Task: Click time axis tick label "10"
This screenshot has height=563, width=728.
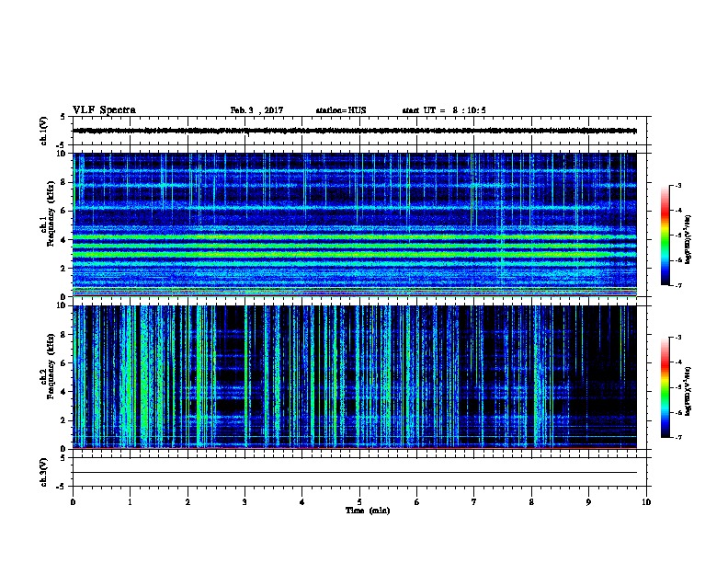Action: pos(646,501)
